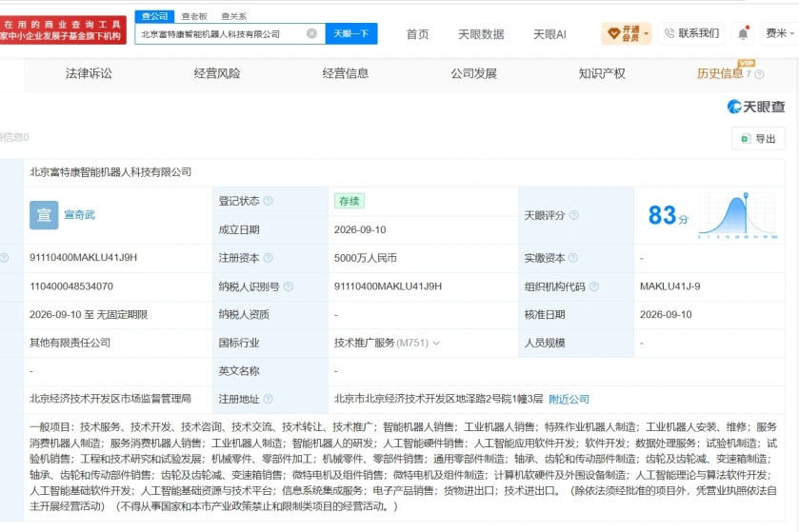Open the 附近公司 link

[x=569, y=399]
